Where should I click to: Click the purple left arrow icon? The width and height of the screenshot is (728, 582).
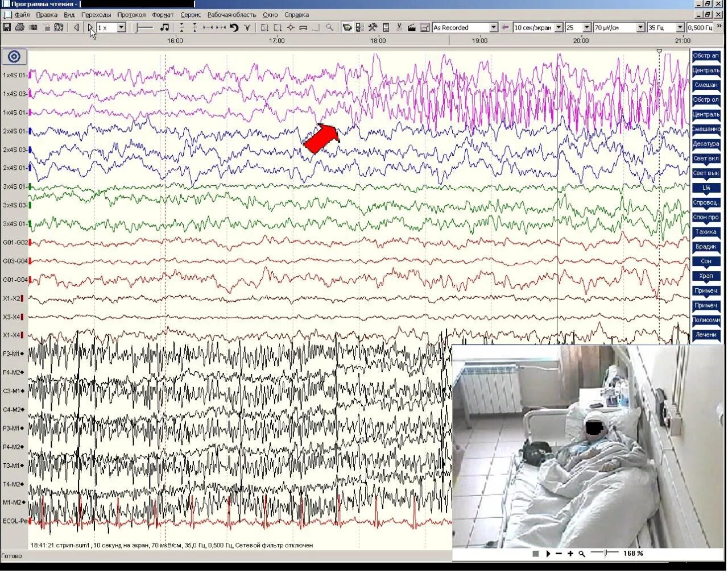(505, 27)
